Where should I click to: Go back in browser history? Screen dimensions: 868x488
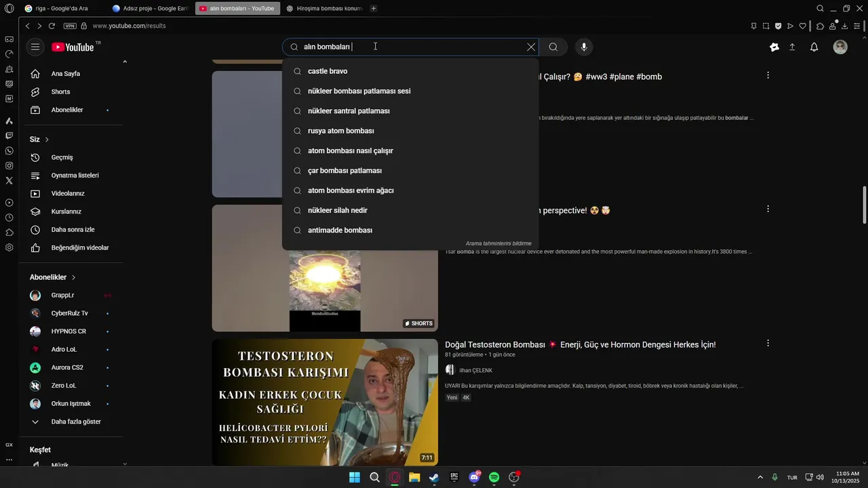click(x=27, y=26)
